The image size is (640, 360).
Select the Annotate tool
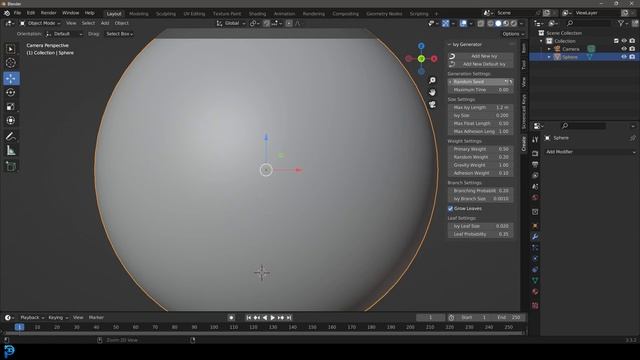pos(11,136)
